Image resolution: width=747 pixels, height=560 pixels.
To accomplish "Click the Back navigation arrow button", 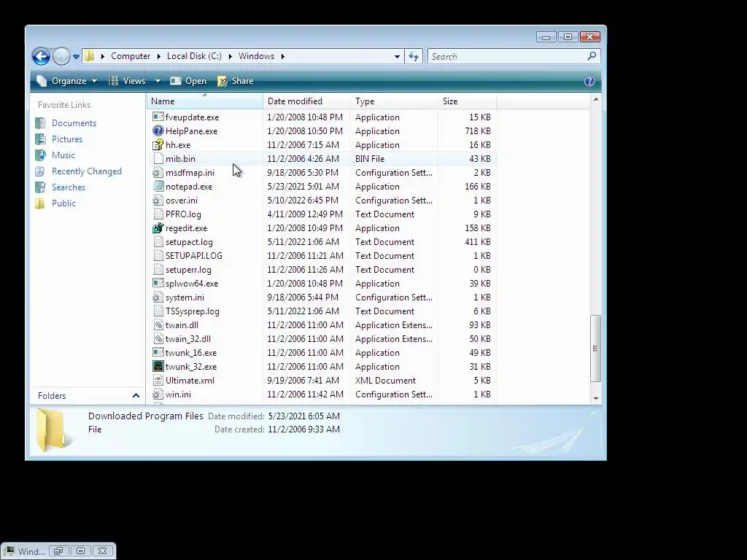I will pos(41,56).
